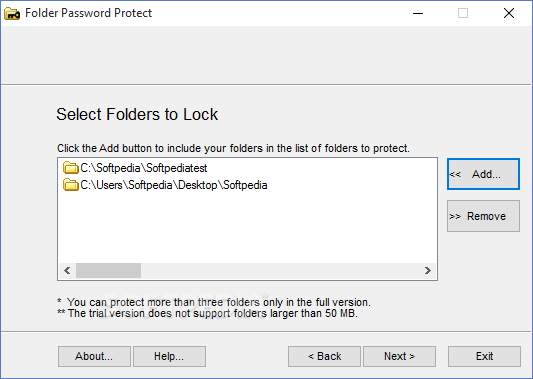Click empty area of the folders list

[x=247, y=228]
